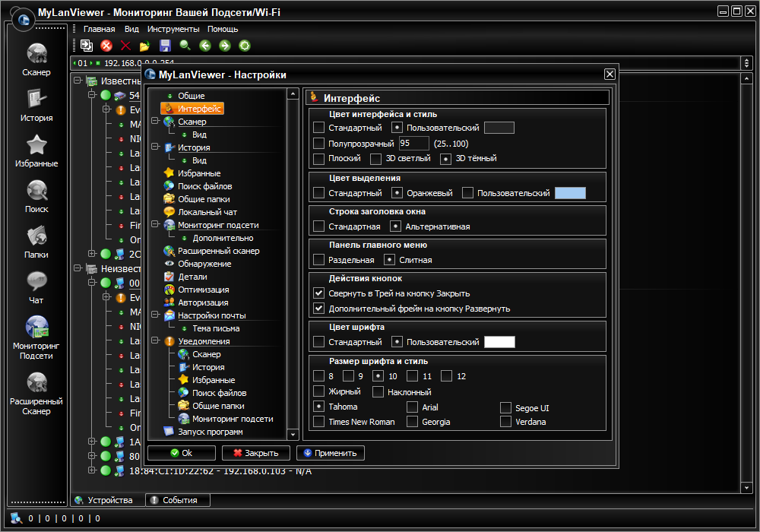760x532 pixels.
Task: Collapse the top-level История node in settings tree
Action: [x=155, y=147]
